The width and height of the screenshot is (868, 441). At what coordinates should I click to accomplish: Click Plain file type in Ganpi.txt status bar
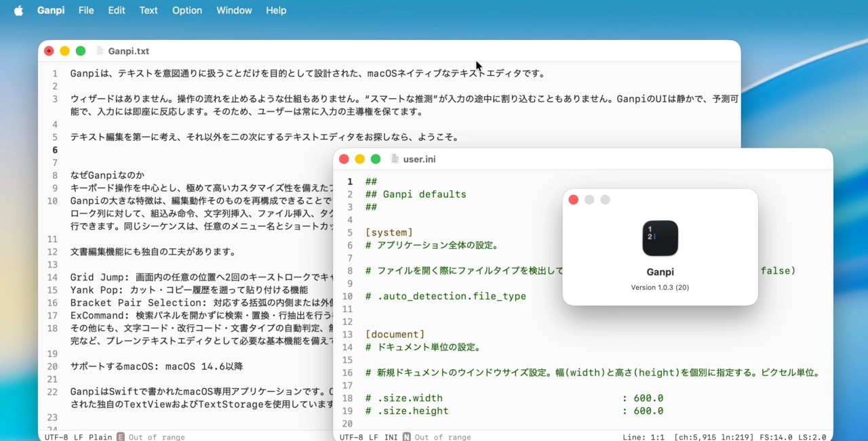point(100,437)
